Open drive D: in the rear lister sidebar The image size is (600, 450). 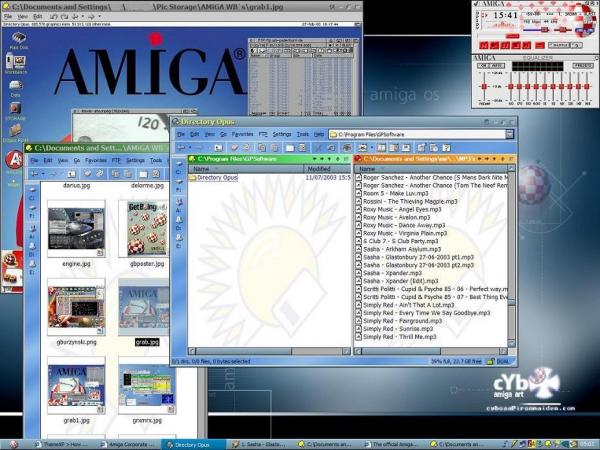tap(32, 249)
